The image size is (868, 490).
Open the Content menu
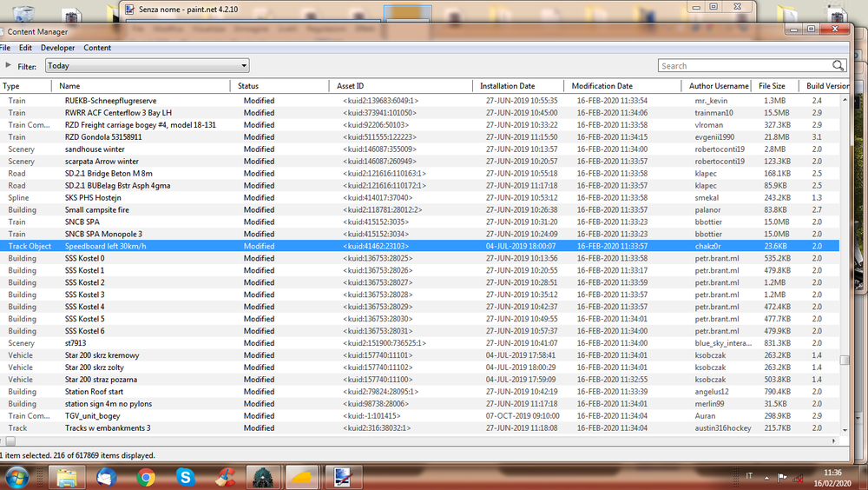coord(97,48)
